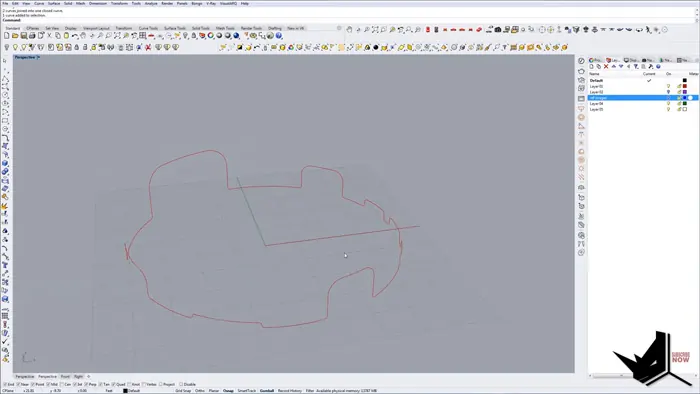Open the layer filter funnel icon
The image size is (700, 394).
[x=636, y=66]
